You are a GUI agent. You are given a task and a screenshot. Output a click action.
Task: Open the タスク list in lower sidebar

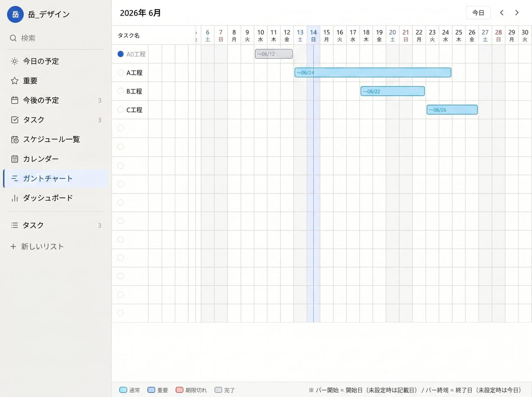(56, 225)
